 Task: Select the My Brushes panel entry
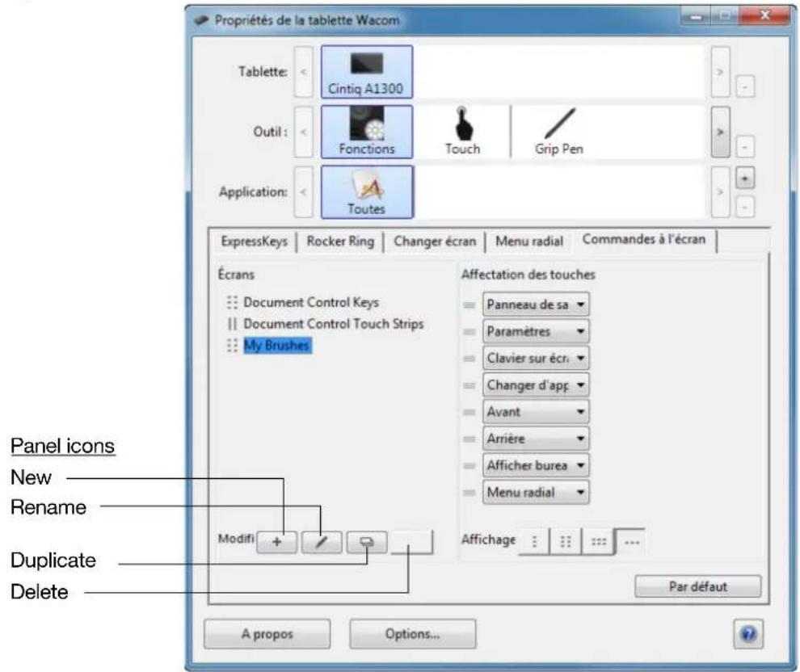click(277, 345)
